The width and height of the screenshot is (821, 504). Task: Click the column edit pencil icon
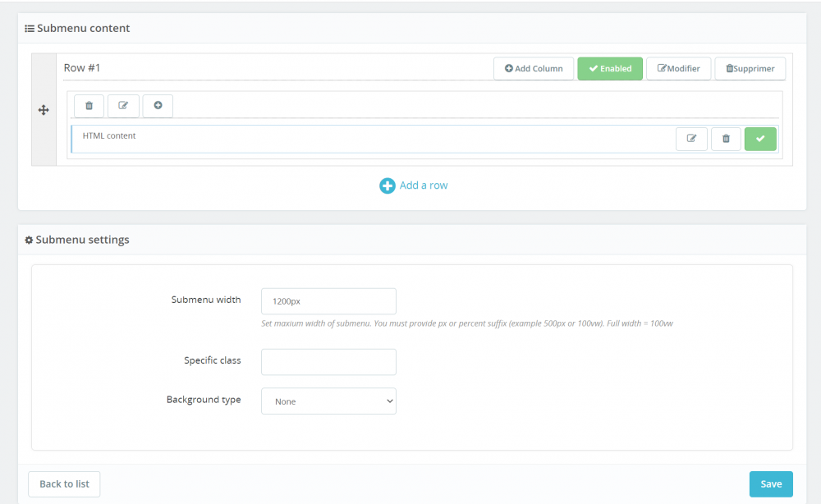click(123, 106)
